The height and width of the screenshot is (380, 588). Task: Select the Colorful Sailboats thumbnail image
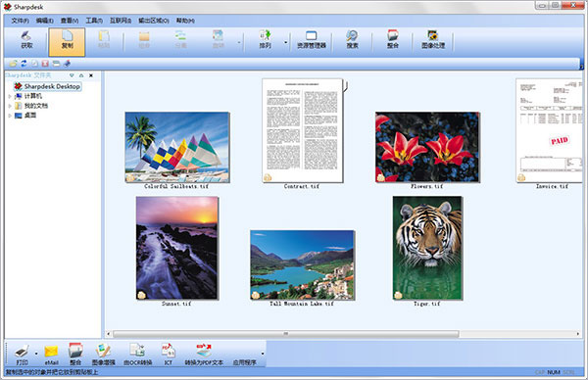point(177,147)
